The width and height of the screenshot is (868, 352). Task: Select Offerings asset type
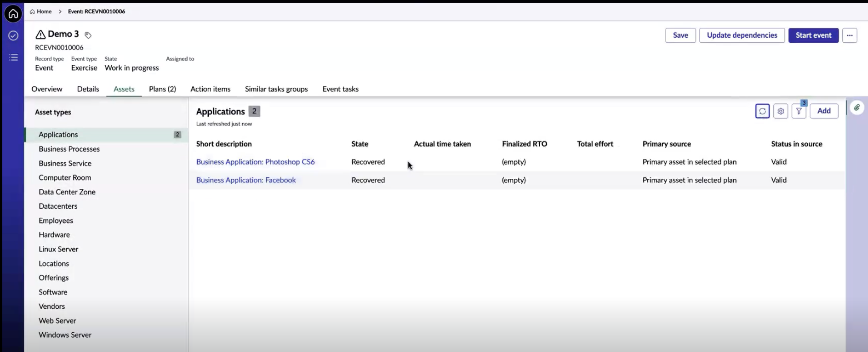pyautogui.click(x=107, y=278)
